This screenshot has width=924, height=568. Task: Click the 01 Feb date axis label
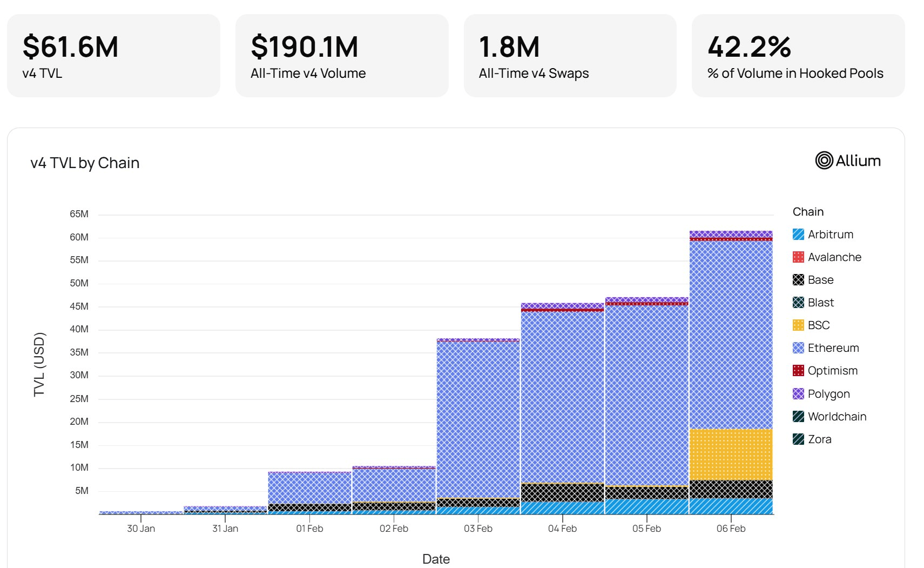pyautogui.click(x=309, y=529)
